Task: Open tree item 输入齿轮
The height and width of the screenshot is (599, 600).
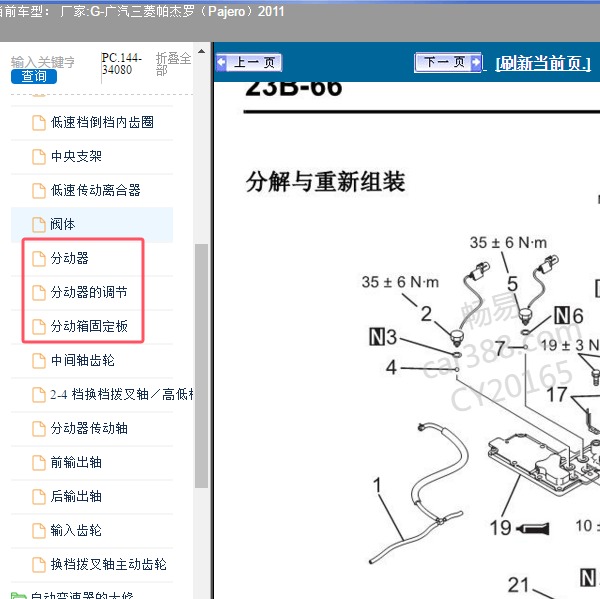Action: pyautogui.click(x=76, y=530)
